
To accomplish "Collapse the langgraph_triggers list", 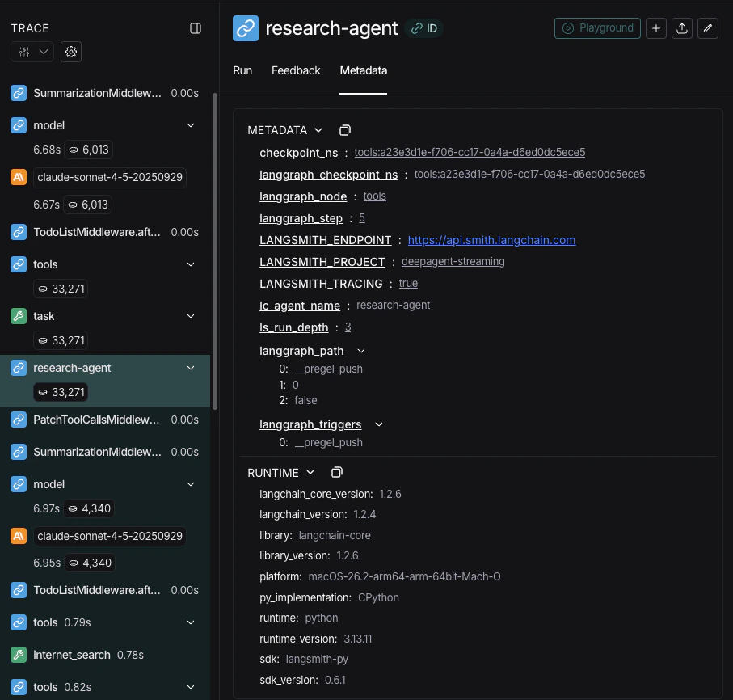I will (379, 424).
